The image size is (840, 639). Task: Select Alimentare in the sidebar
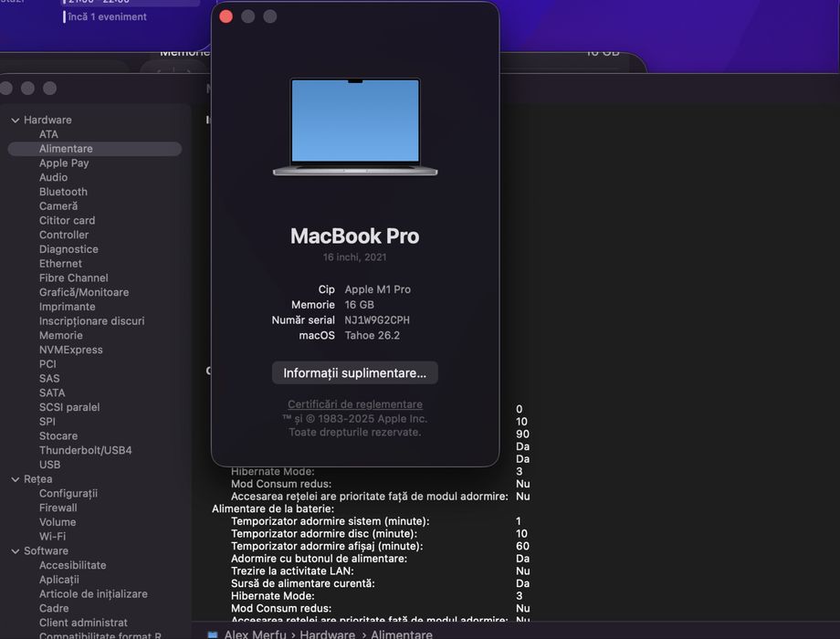pos(95,149)
